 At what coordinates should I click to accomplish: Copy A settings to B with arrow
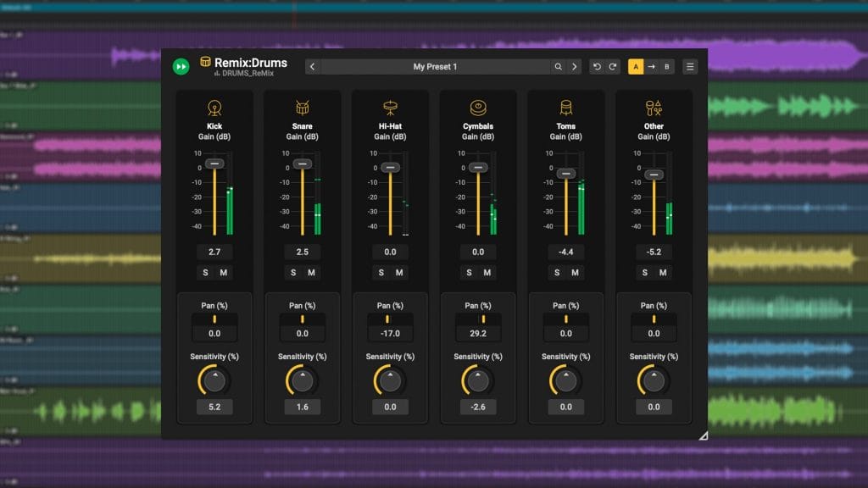651,67
